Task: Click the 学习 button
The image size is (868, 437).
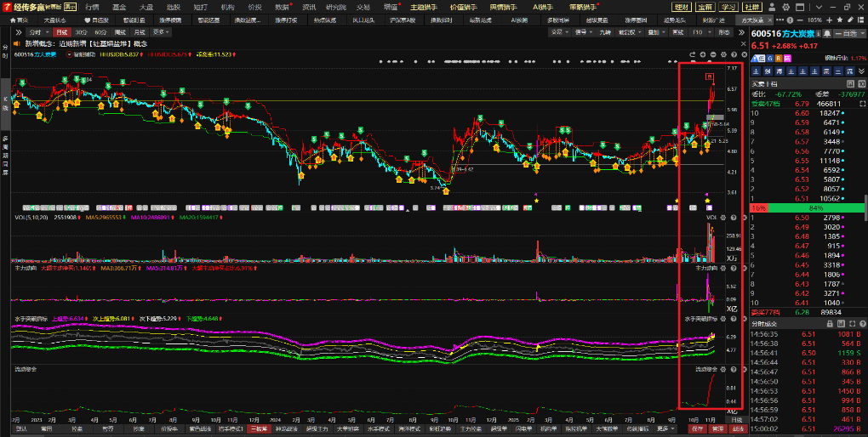Action: point(728,6)
